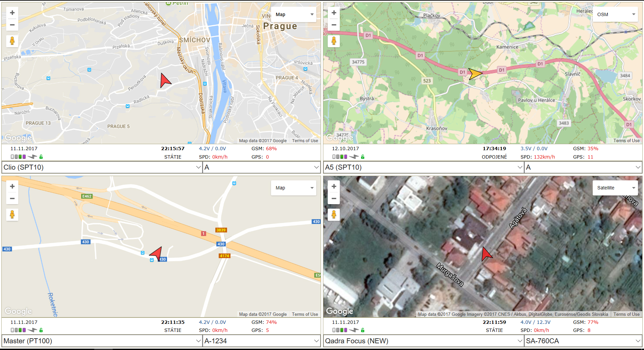Open the OSM map type dropdown
The width and height of the screenshot is (644, 350).
[x=615, y=14]
